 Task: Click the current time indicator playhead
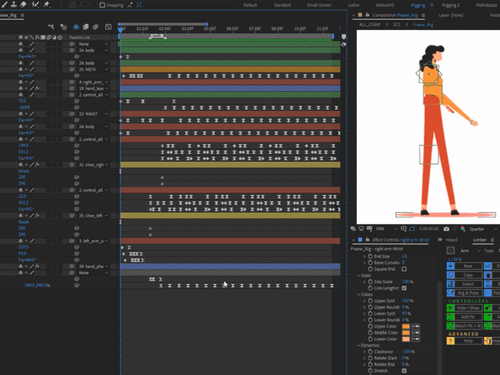click(120, 29)
